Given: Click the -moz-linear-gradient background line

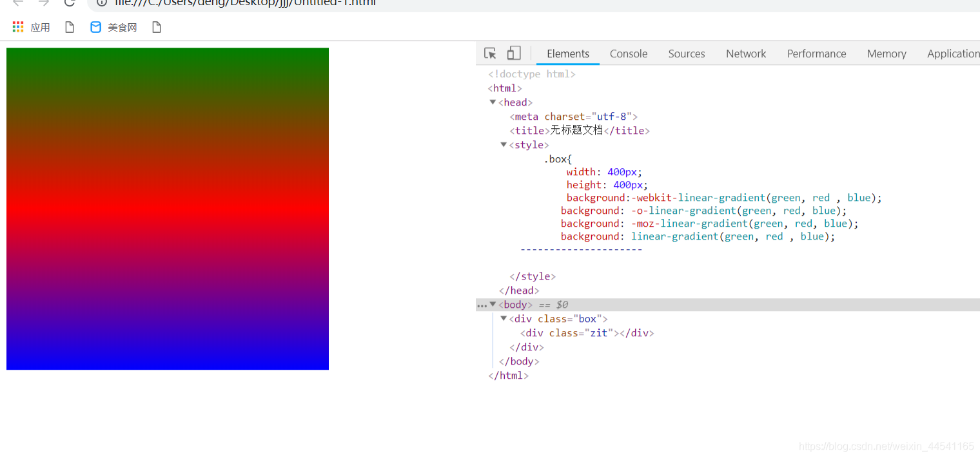Looking at the screenshot, I should pos(710,224).
